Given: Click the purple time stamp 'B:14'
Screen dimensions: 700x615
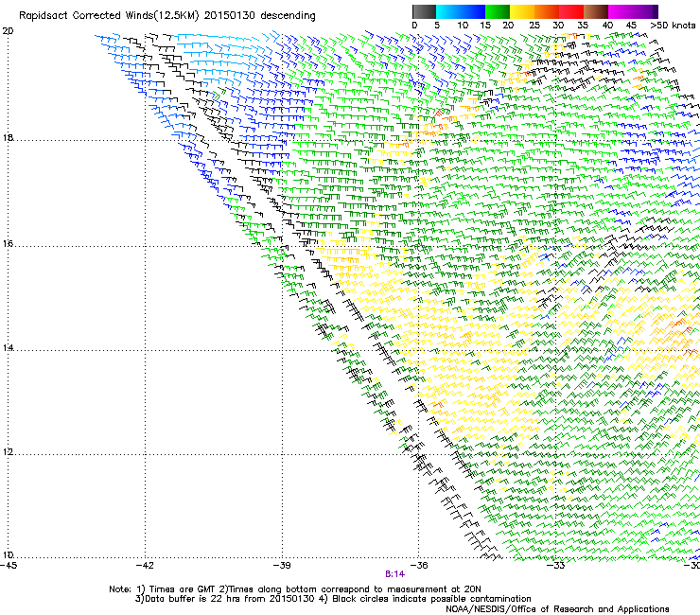Looking at the screenshot, I should coord(394,574).
